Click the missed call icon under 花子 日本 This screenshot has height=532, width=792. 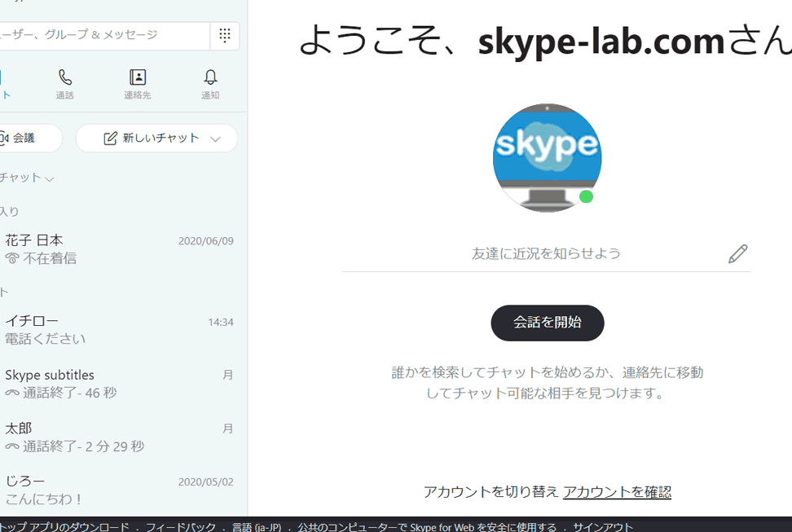[x=12, y=259]
